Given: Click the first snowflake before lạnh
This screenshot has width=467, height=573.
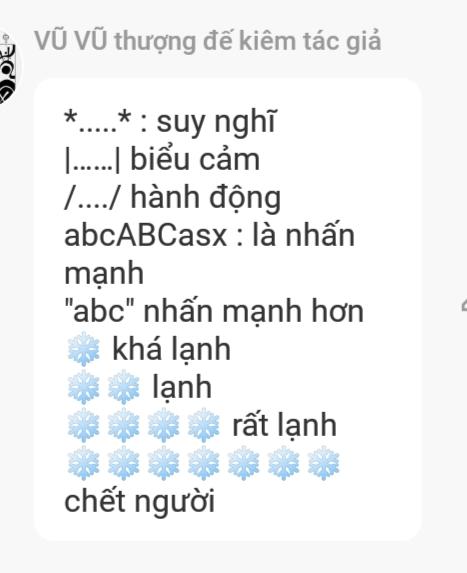Looking at the screenshot, I should click(x=84, y=387).
